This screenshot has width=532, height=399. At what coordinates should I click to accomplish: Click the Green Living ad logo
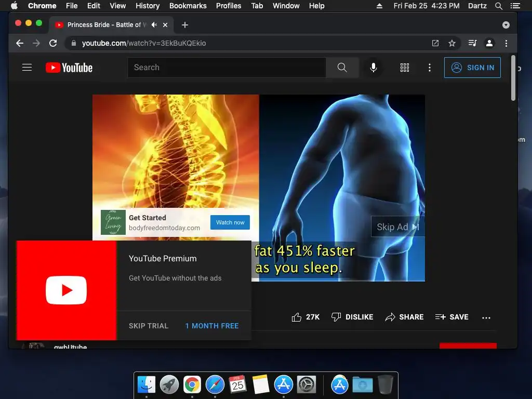pyautogui.click(x=113, y=222)
